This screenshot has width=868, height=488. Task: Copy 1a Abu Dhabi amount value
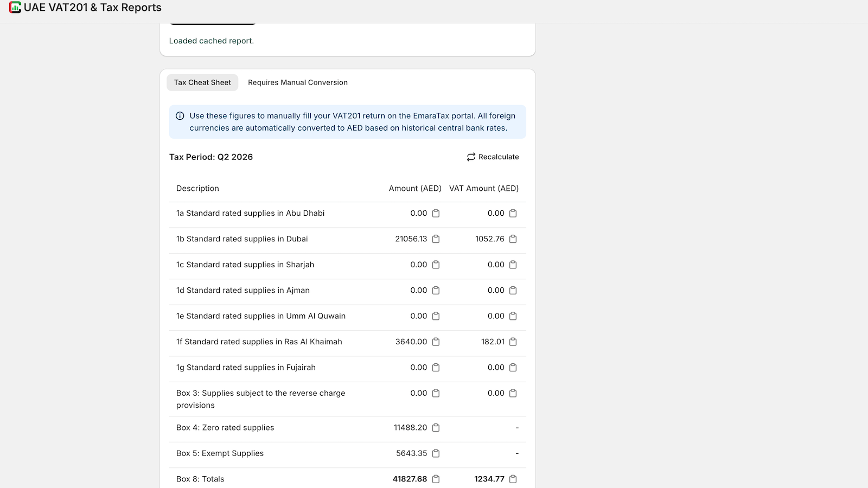pyautogui.click(x=436, y=213)
